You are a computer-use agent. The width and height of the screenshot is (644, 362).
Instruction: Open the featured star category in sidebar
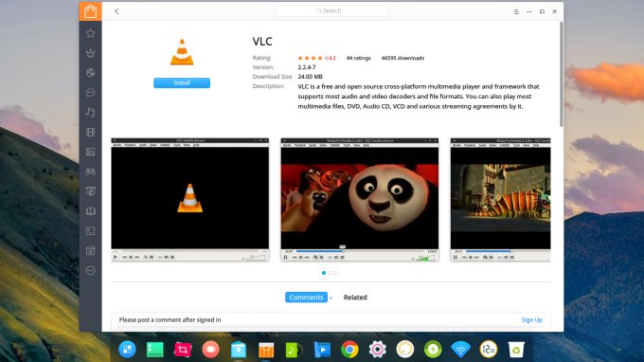90,33
